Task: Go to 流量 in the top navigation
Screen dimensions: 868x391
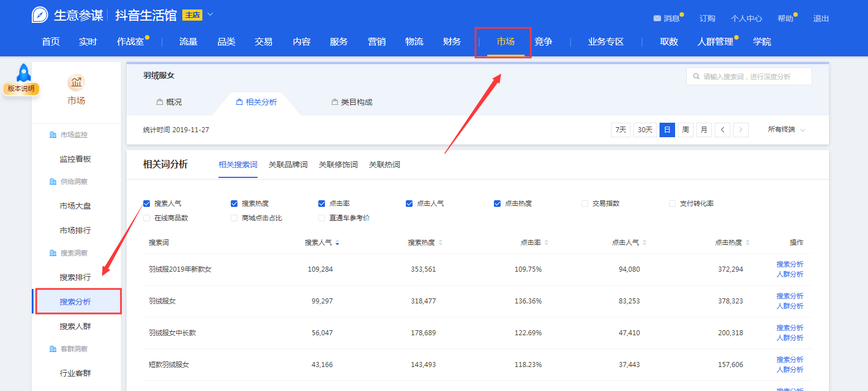Action: [188, 42]
